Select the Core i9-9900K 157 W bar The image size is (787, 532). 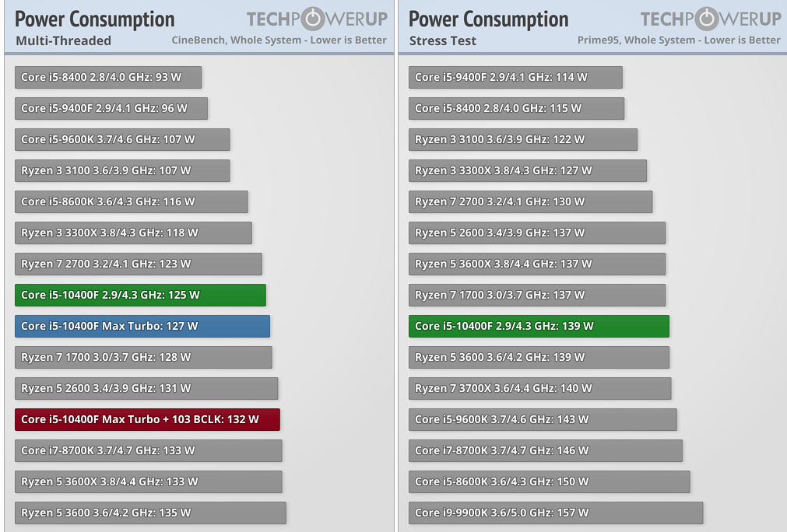pyautogui.click(x=556, y=513)
